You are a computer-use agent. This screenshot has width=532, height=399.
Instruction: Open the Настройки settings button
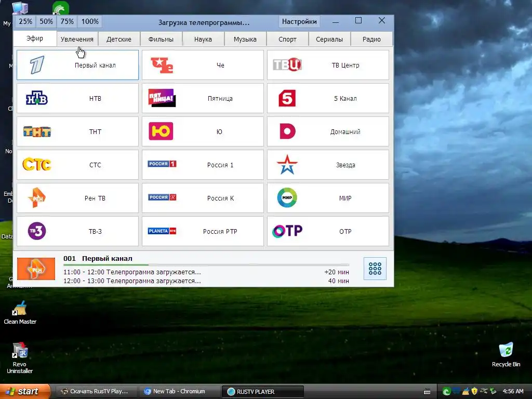pos(299,21)
